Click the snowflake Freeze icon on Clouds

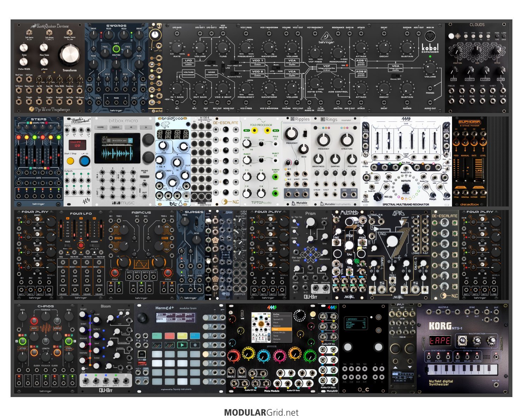(458, 36)
